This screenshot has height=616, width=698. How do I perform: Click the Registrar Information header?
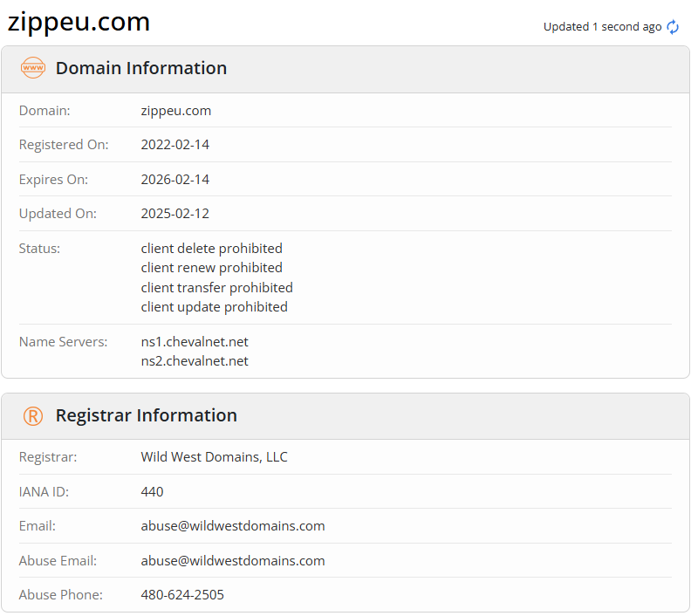pyautogui.click(x=146, y=415)
